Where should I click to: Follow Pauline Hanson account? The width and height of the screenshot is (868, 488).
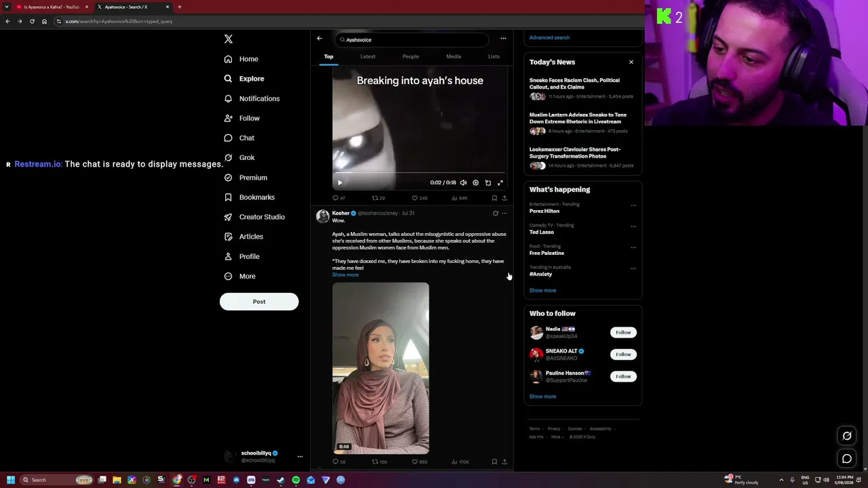coord(623,376)
